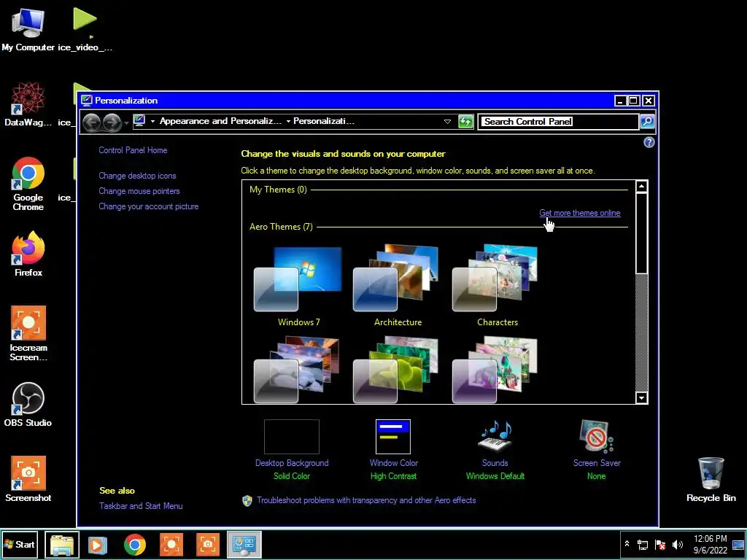747x560 pixels.
Task: Select the theme below Characters
Action: click(496, 369)
